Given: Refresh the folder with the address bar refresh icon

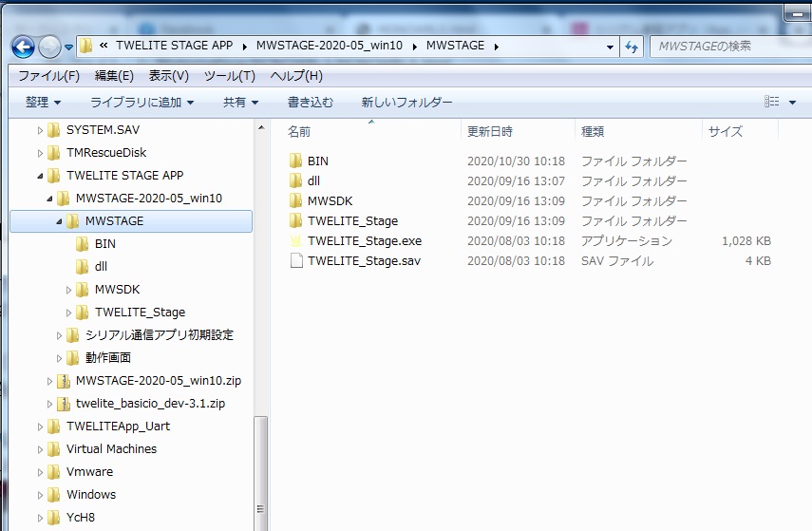Looking at the screenshot, I should click(632, 47).
